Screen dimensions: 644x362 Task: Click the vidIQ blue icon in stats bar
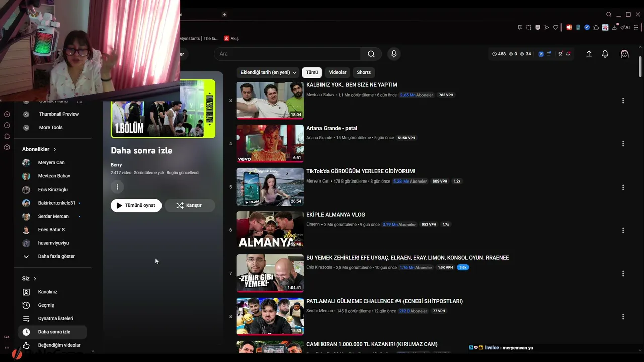tap(541, 54)
